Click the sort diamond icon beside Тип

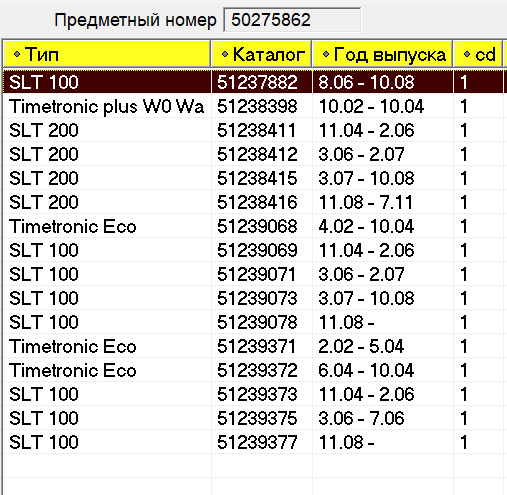tap(17, 54)
